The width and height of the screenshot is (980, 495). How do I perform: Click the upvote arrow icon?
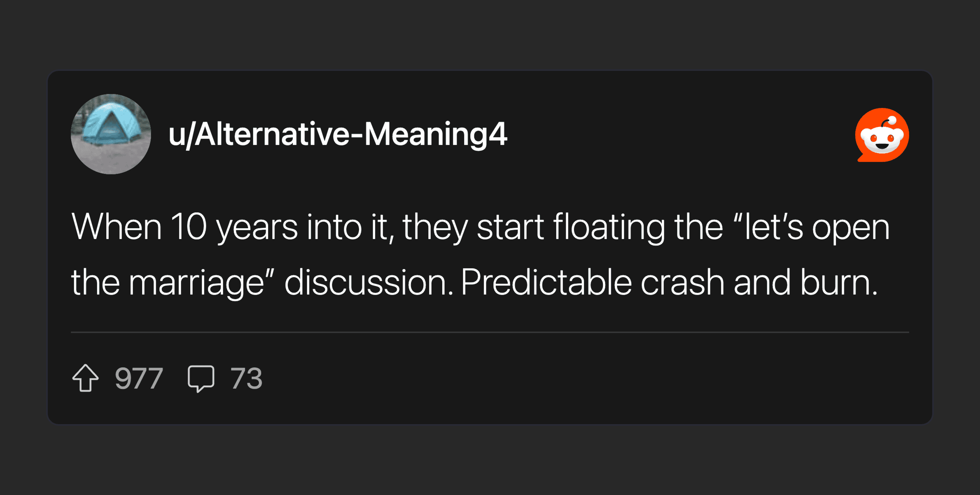point(86,378)
